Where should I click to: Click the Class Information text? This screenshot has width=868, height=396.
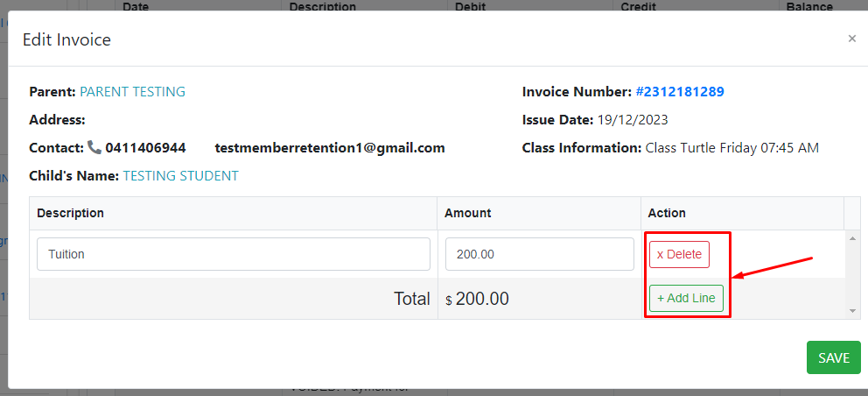(732, 148)
